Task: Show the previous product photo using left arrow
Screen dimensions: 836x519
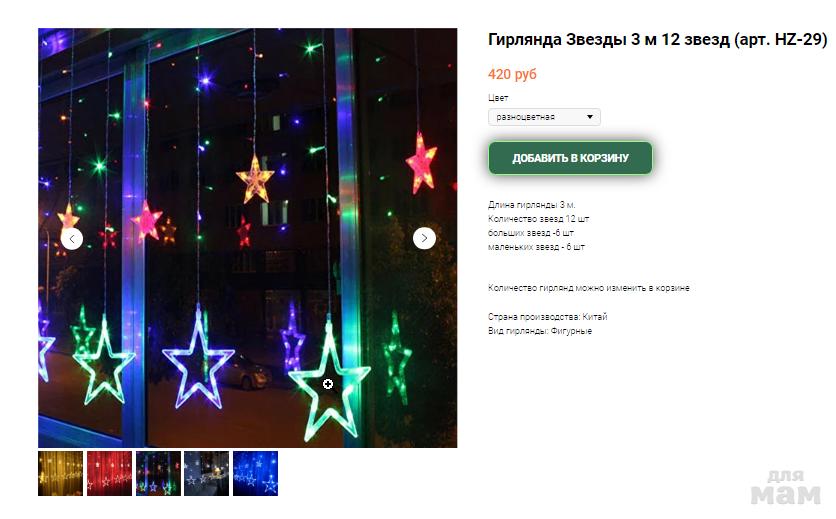Action: coord(72,238)
